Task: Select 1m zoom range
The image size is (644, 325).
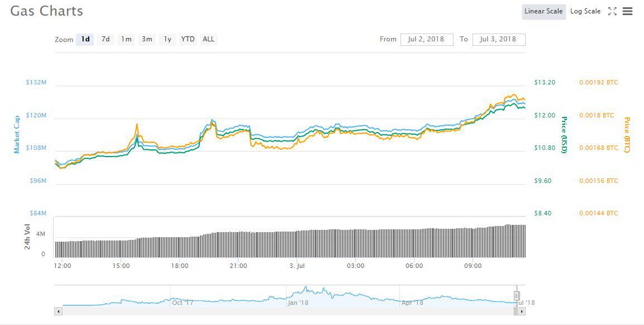Action: point(126,40)
